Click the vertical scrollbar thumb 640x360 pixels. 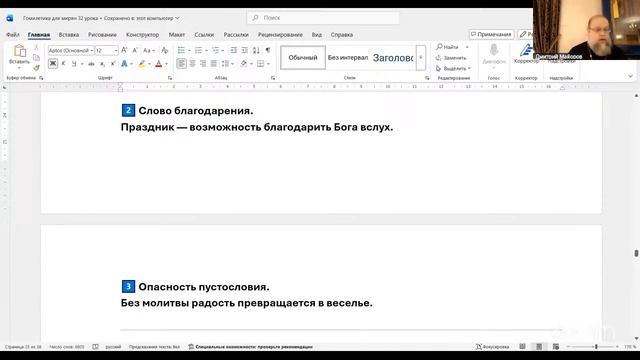click(x=636, y=253)
